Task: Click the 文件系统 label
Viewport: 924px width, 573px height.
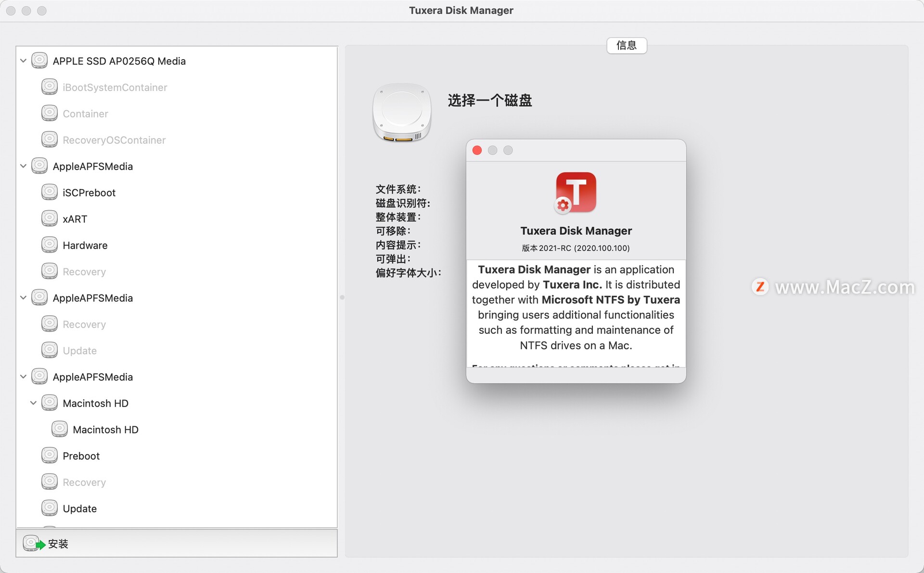Action: (398, 189)
